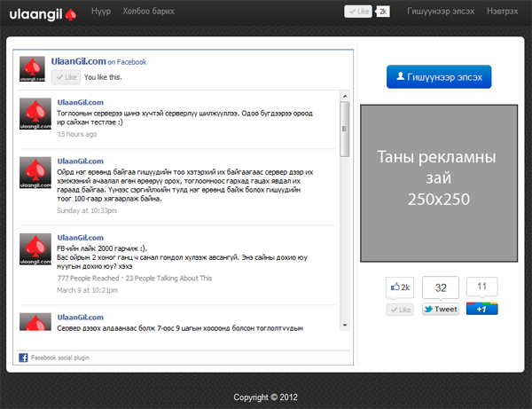
Task: Toggle the Like button under 2k bubble
Action: tap(400, 310)
